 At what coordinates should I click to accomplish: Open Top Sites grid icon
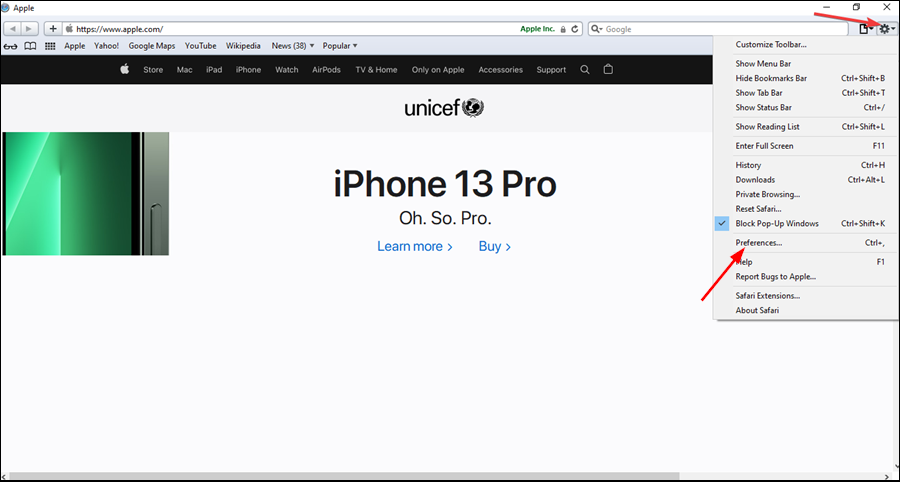pos(50,46)
